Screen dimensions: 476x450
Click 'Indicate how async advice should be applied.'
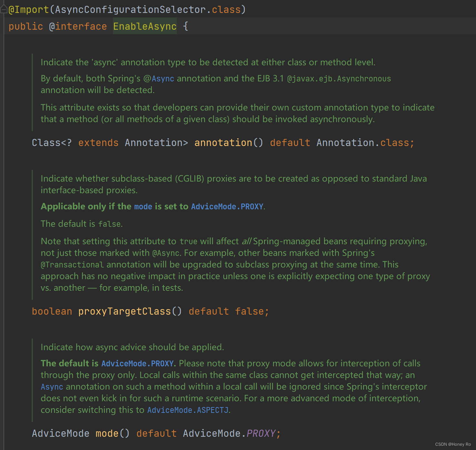pos(132,347)
